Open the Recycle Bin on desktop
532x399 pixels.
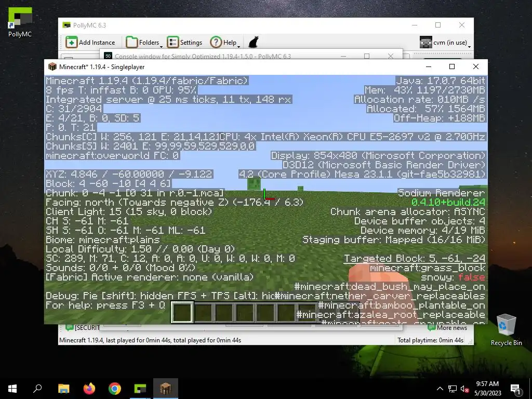[x=506, y=330]
